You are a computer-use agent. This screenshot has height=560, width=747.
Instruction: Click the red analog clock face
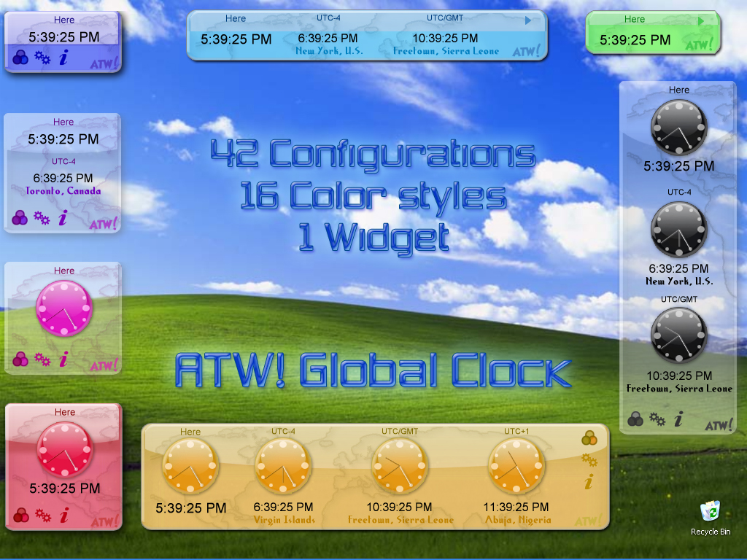coord(64,449)
